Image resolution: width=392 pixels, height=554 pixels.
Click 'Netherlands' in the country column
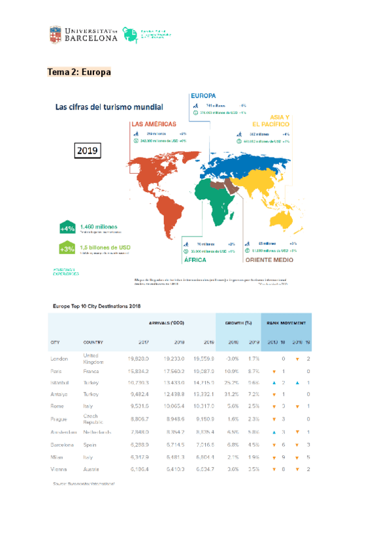(x=97, y=432)
